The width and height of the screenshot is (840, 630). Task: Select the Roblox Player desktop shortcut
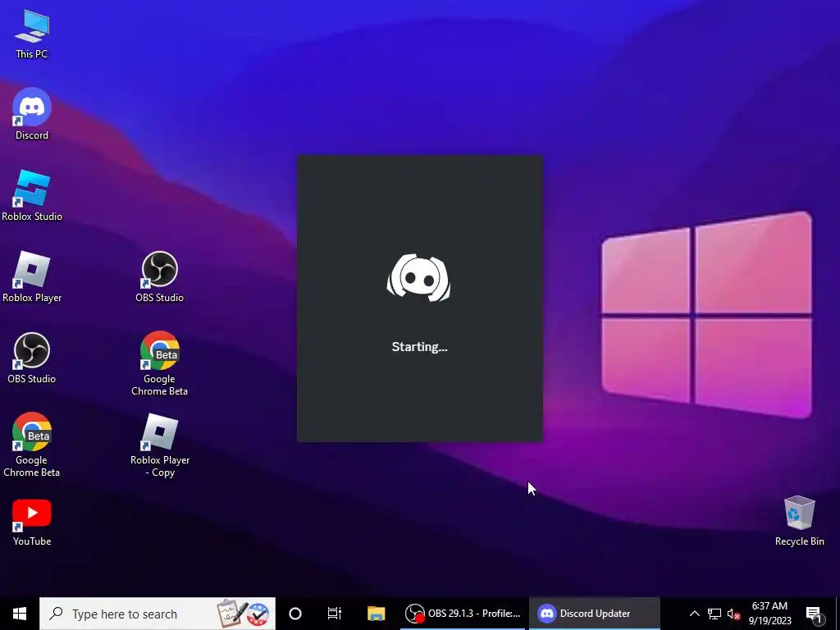click(32, 277)
